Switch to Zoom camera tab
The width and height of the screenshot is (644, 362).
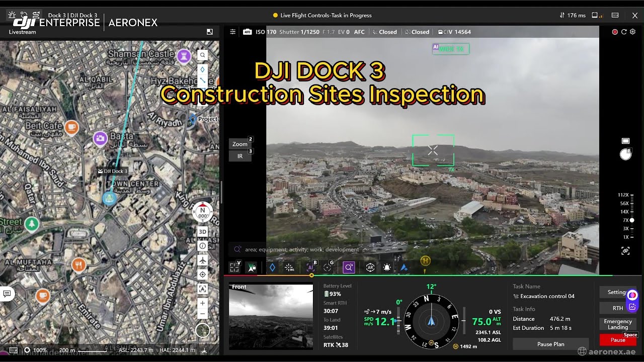pyautogui.click(x=240, y=144)
